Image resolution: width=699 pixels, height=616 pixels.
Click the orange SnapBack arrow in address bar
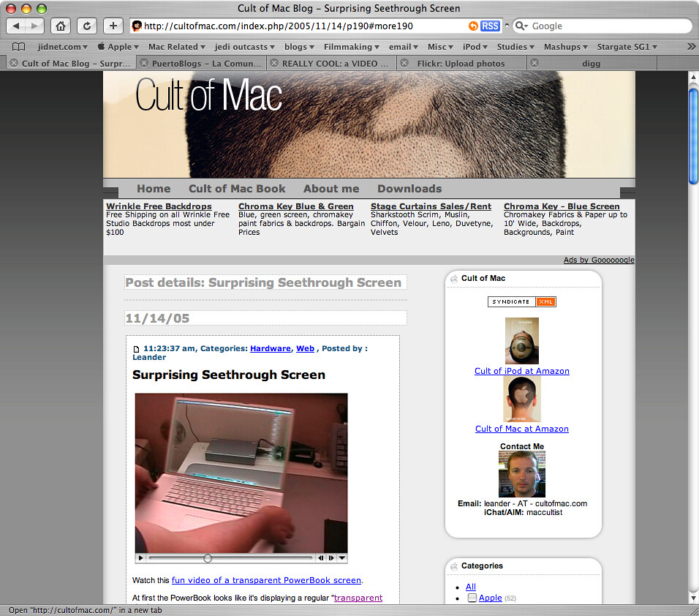click(473, 26)
